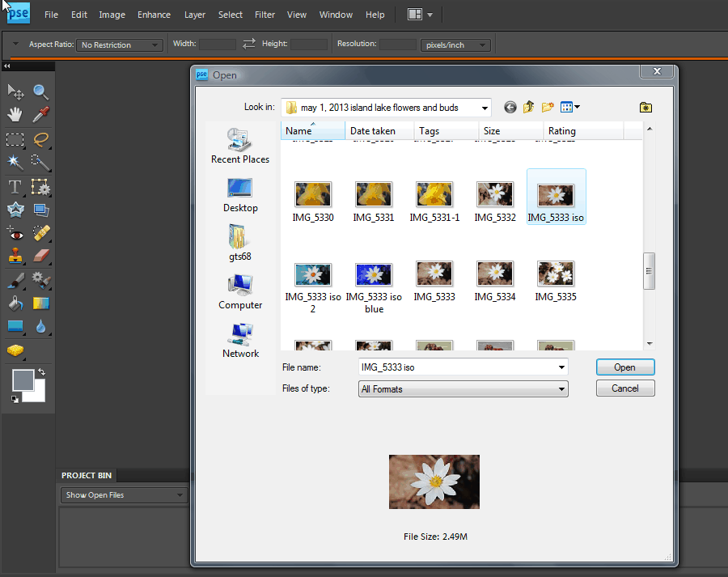
Task: Open the Enhance menu
Action: [x=154, y=15]
